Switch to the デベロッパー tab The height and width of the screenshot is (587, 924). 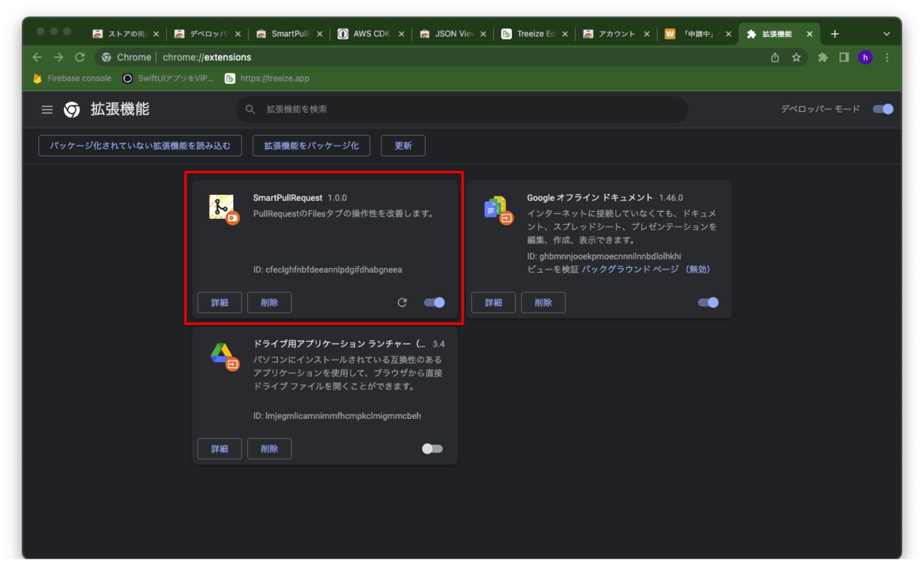208,34
